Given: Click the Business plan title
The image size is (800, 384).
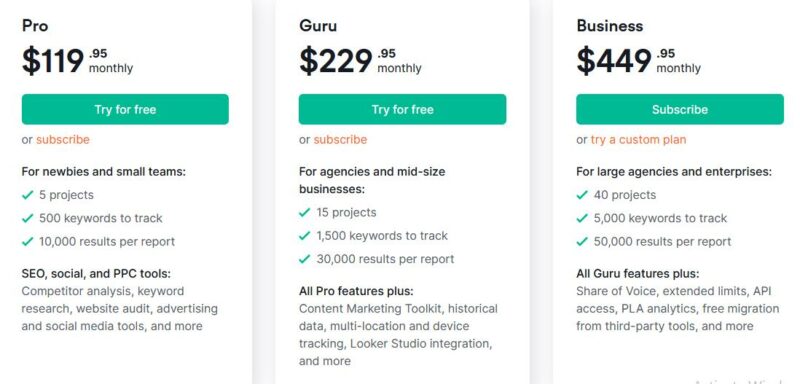Looking at the screenshot, I should [x=610, y=26].
